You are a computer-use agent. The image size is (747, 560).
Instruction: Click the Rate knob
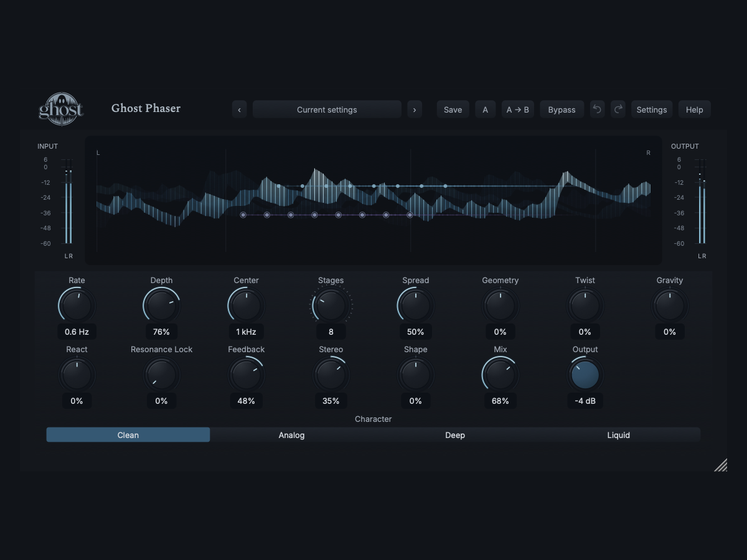(x=77, y=306)
